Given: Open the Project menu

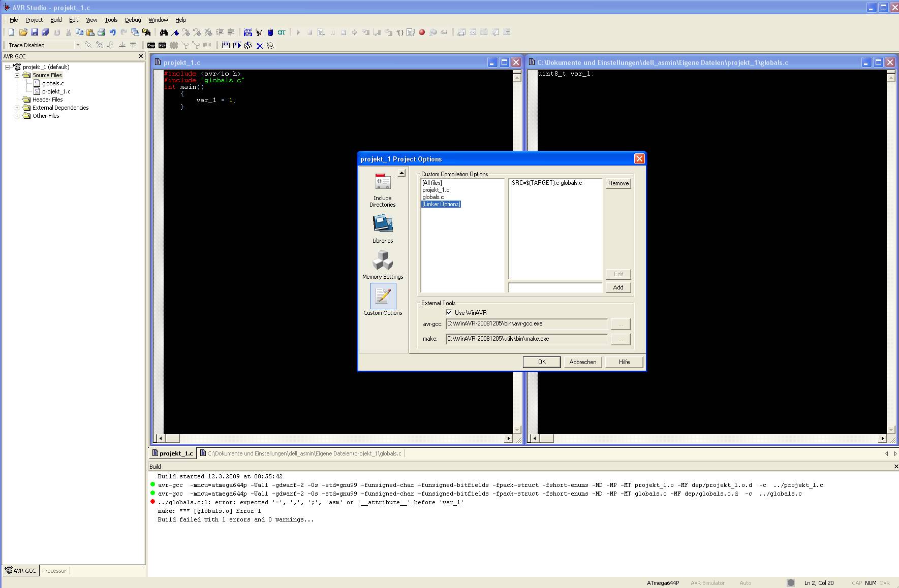Looking at the screenshot, I should pos(34,20).
